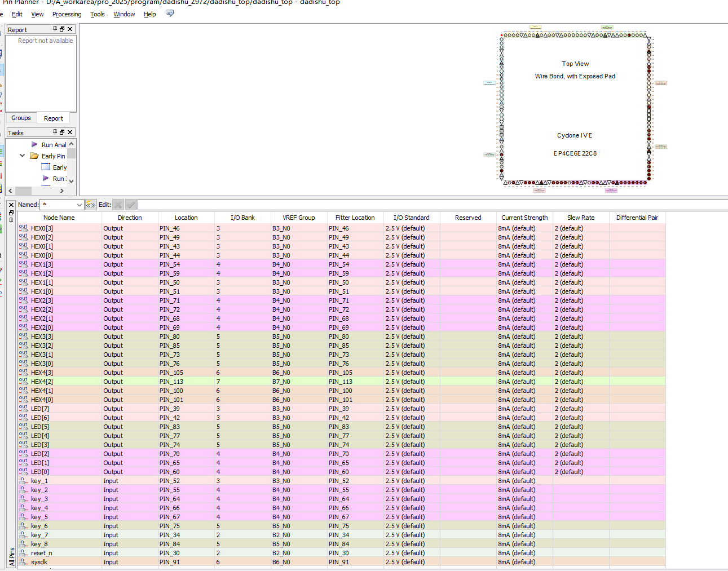
Task: Click the Run Anal purple play icon
Action: [34, 144]
